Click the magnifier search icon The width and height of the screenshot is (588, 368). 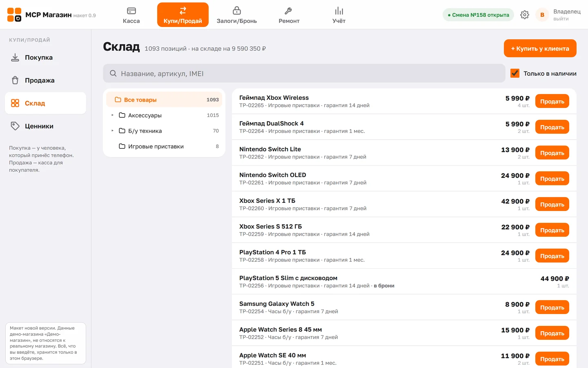[113, 74]
